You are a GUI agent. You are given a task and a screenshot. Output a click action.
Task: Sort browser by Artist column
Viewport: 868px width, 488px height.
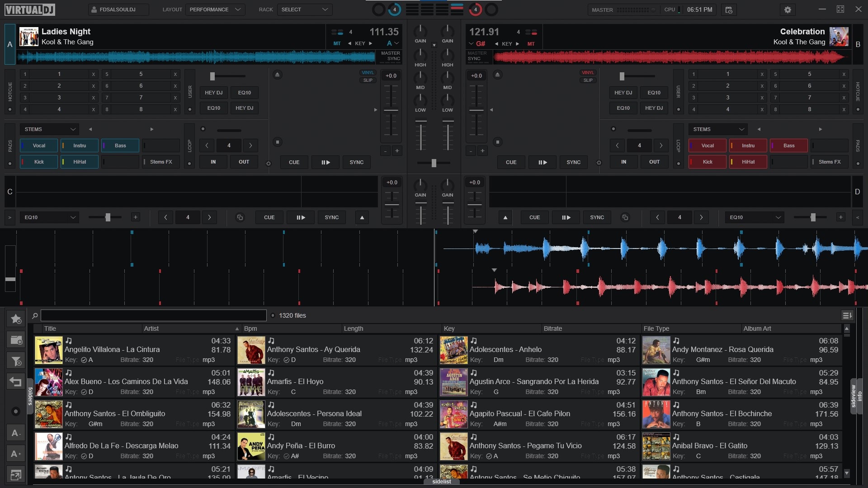click(192, 328)
